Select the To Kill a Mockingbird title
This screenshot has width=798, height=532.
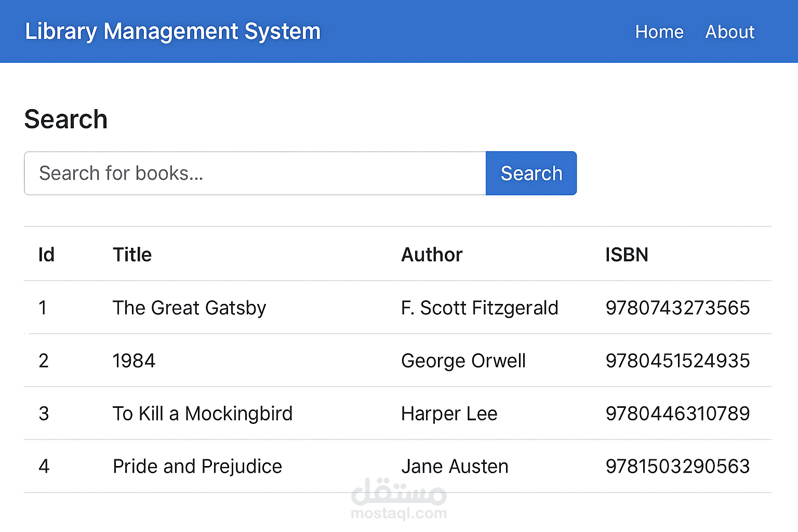(203, 414)
